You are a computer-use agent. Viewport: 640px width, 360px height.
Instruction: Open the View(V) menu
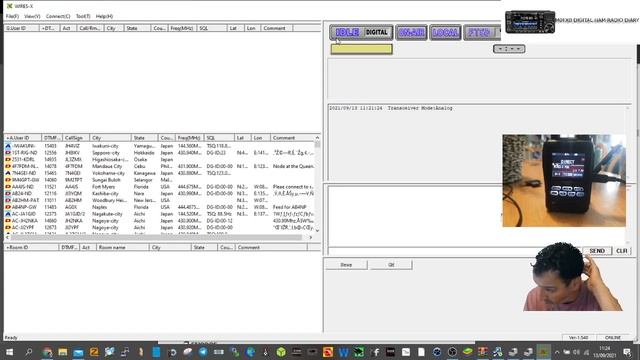click(x=32, y=16)
